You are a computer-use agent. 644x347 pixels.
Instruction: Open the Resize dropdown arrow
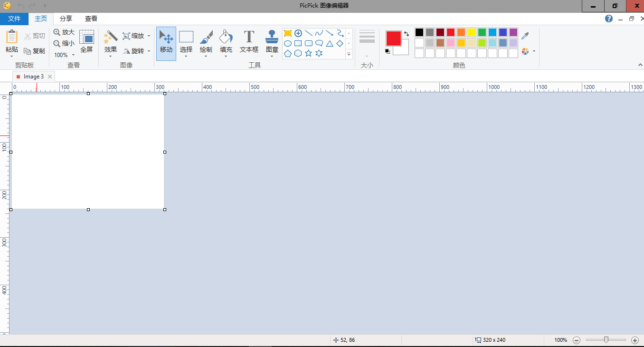(x=149, y=36)
